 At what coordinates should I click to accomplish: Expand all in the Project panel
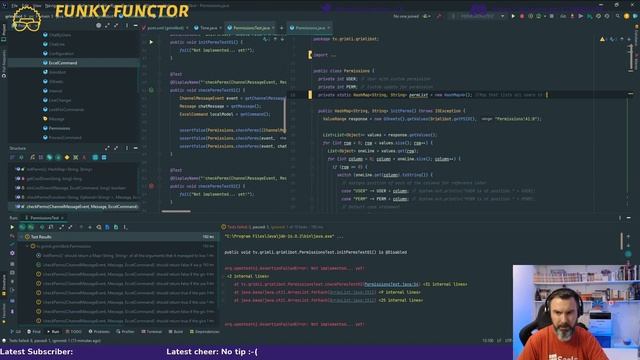pos(107,25)
